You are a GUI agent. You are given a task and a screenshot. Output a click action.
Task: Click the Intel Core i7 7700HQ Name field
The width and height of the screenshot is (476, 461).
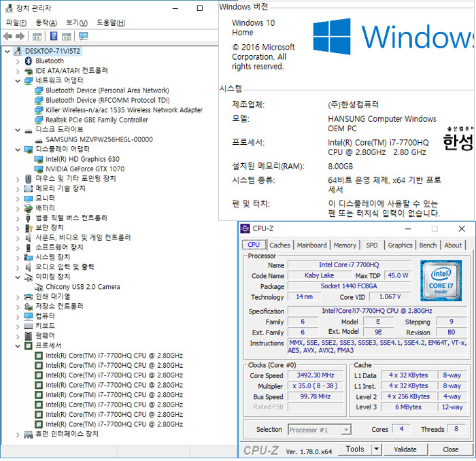pyautogui.click(x=349, y=264)
